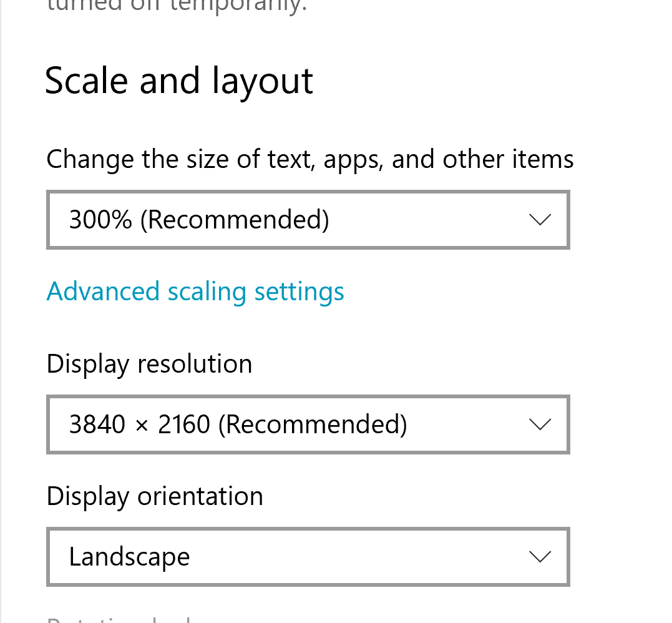
Task: Select the '300%' text in the scale box
Action: pos(100,220)
